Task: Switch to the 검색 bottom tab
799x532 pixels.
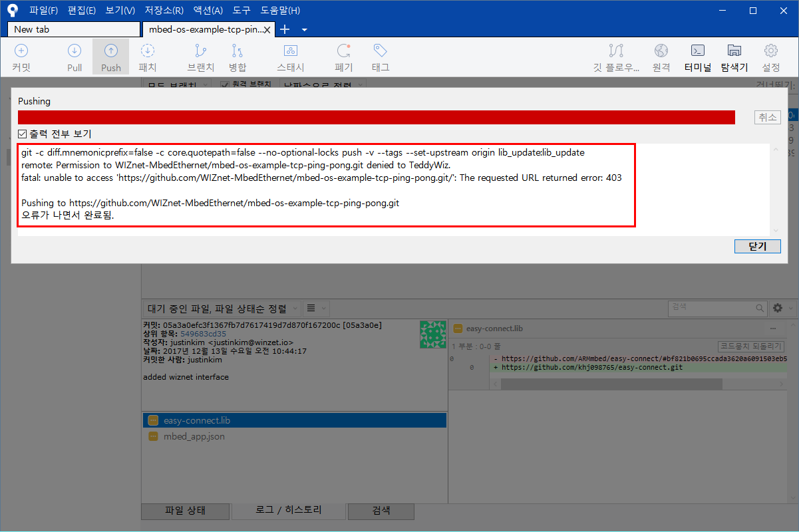Action: 381,511
